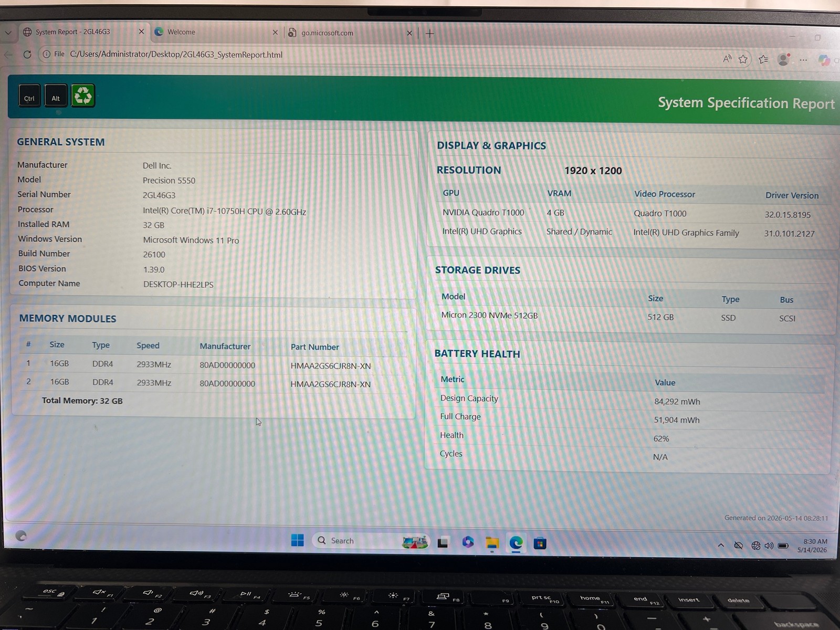Click the build number 26100
This screenshot has height=630, width=840.
pyautogui.click(x=154, y=255)
